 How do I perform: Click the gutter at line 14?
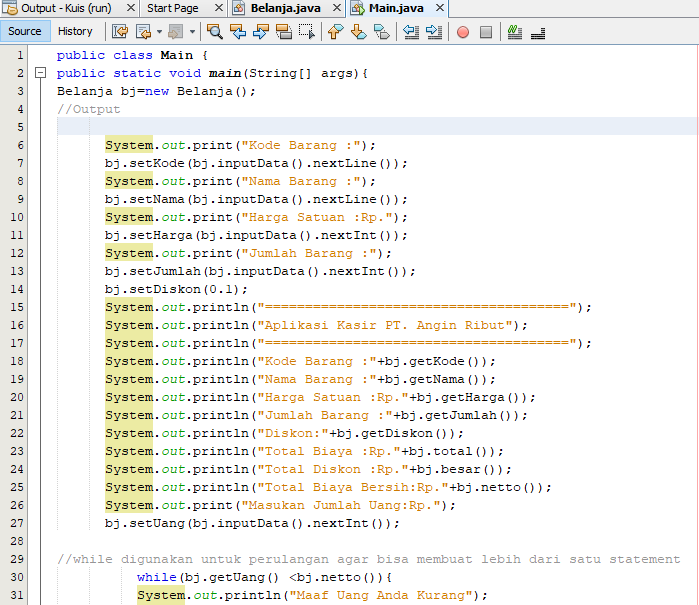[x=17, y=289]
